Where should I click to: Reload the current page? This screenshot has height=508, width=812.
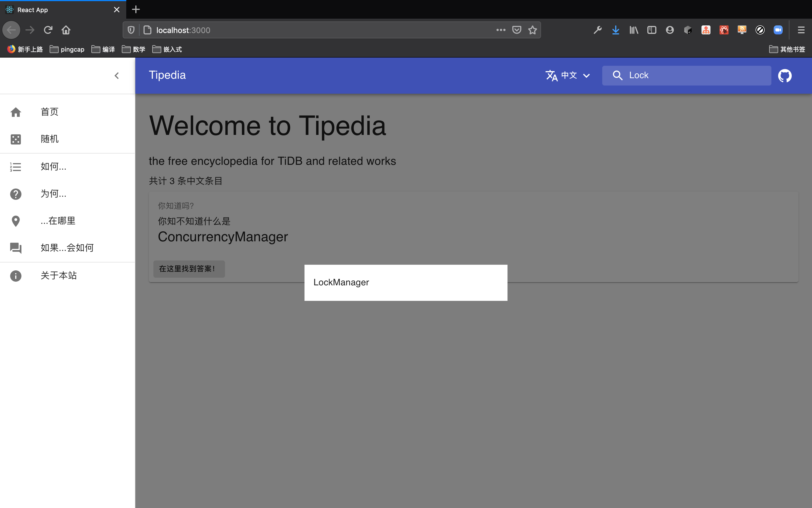(x=48, y=30)
